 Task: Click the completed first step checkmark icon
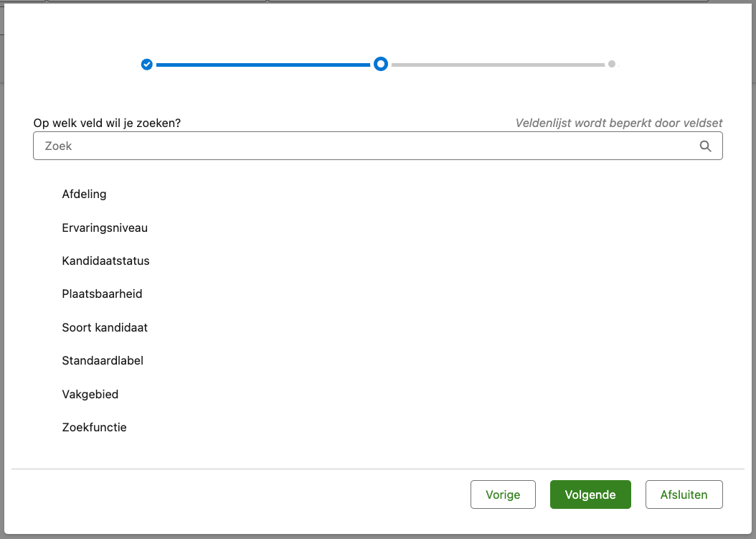coord(147,65)
